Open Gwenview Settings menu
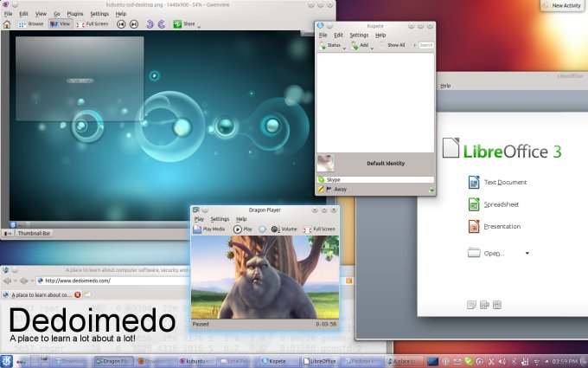Screen dimensions: 588x368 click(99, 14)
